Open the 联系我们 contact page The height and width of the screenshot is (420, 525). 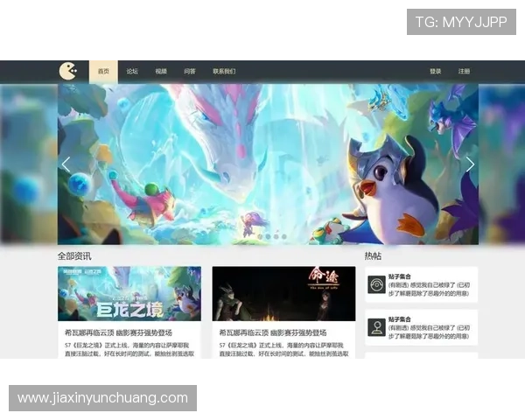pyautogui.click(x=224, y=71)
